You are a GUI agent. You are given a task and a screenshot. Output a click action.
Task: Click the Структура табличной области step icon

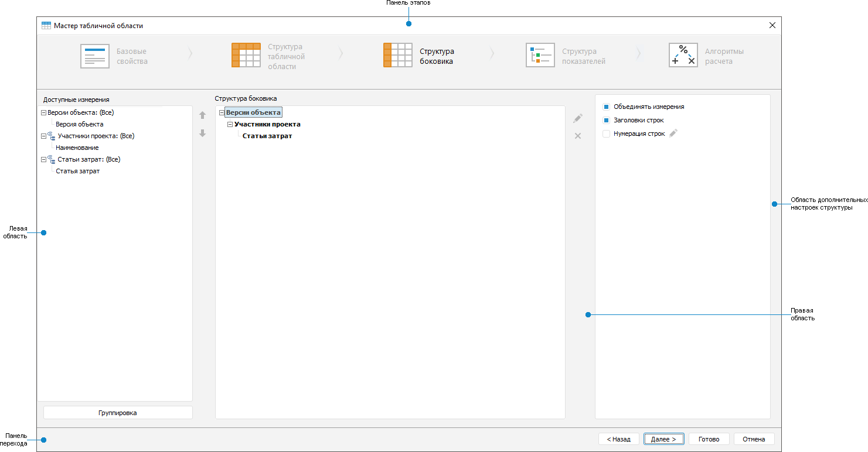coord(246,55)
